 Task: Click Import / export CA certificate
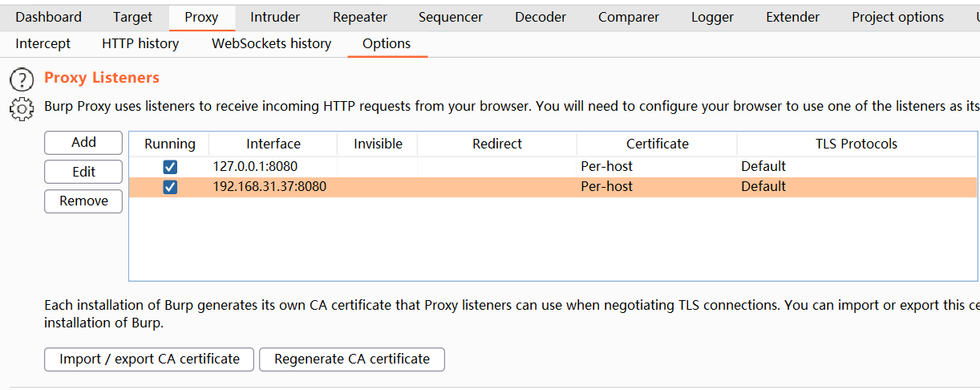[149, 360]
